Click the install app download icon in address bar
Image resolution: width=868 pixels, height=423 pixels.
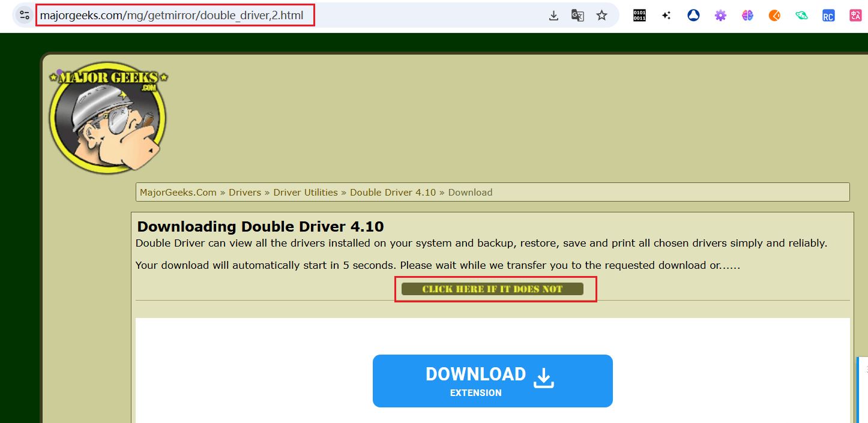553,16
